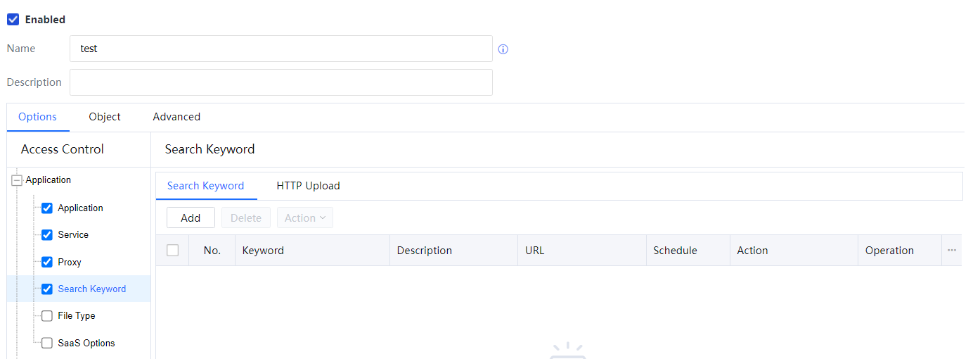
Task: Click the Delete button
Action: (246, 218)
